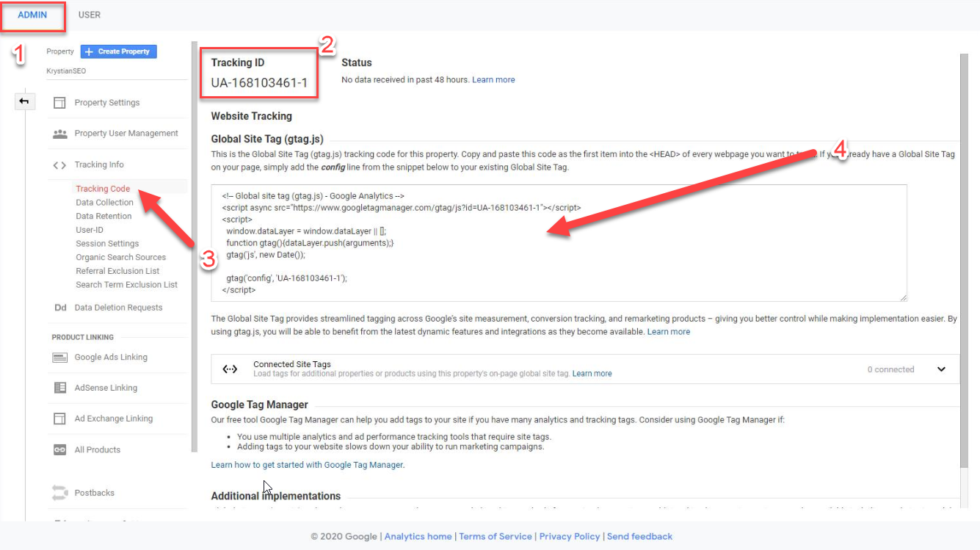
Task: Click Send feedback footer link
Action: (x=639, y=537)
